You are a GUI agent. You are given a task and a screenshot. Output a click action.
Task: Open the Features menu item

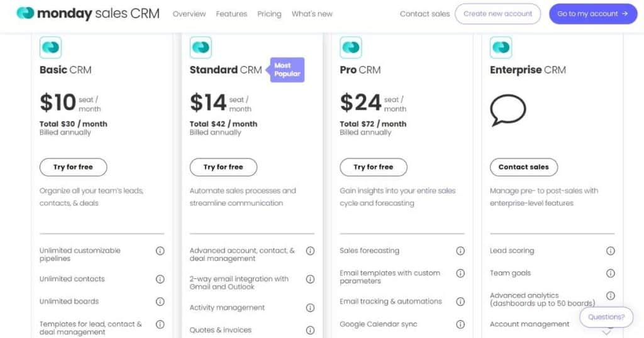[231, 14]
